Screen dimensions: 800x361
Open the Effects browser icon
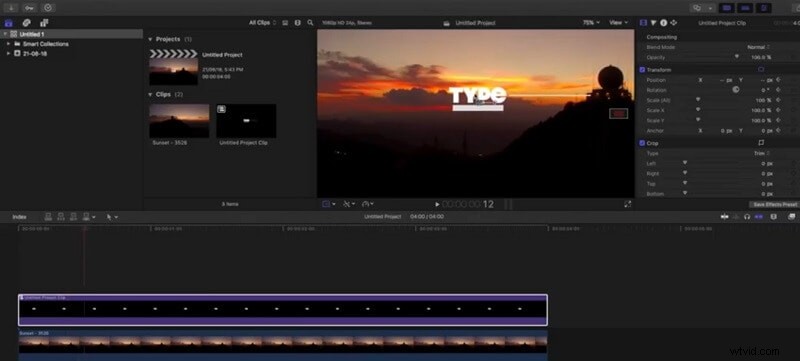coord(792,217)
